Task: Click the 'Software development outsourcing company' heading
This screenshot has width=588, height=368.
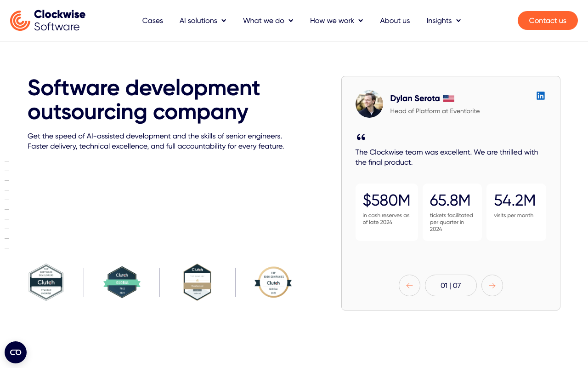Action: [144, 100]
